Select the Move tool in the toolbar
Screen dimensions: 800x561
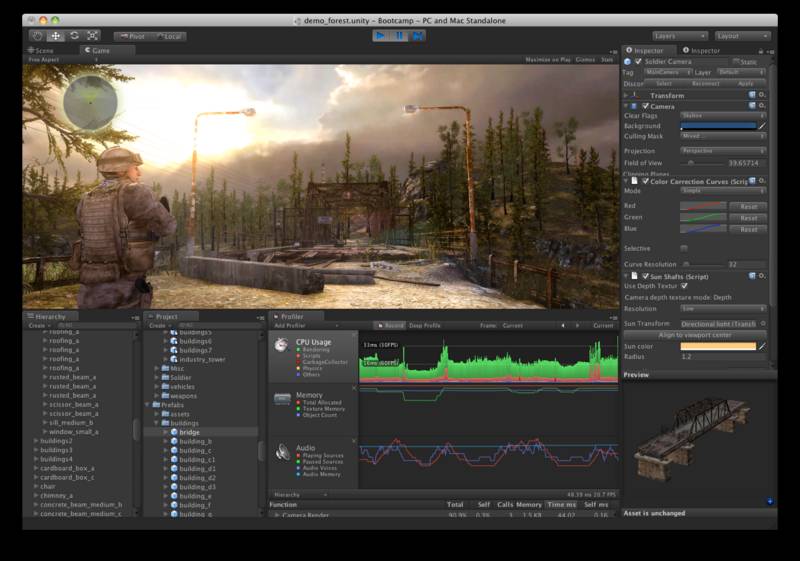(x=56, y=36)
